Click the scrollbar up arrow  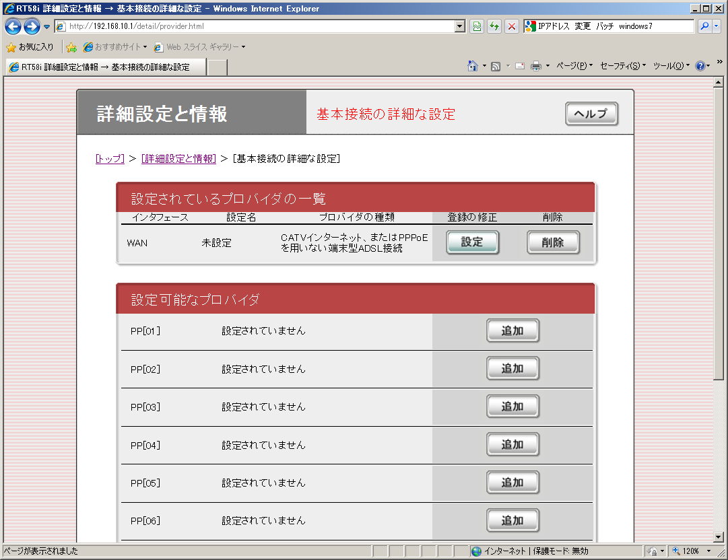pyautogui.click(x=719, y=82)
